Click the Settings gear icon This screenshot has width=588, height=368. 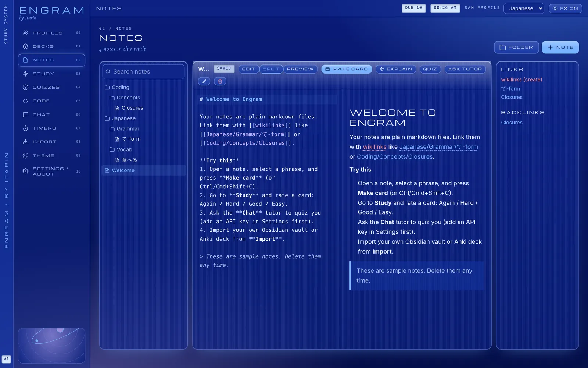(x=25, y=171)
